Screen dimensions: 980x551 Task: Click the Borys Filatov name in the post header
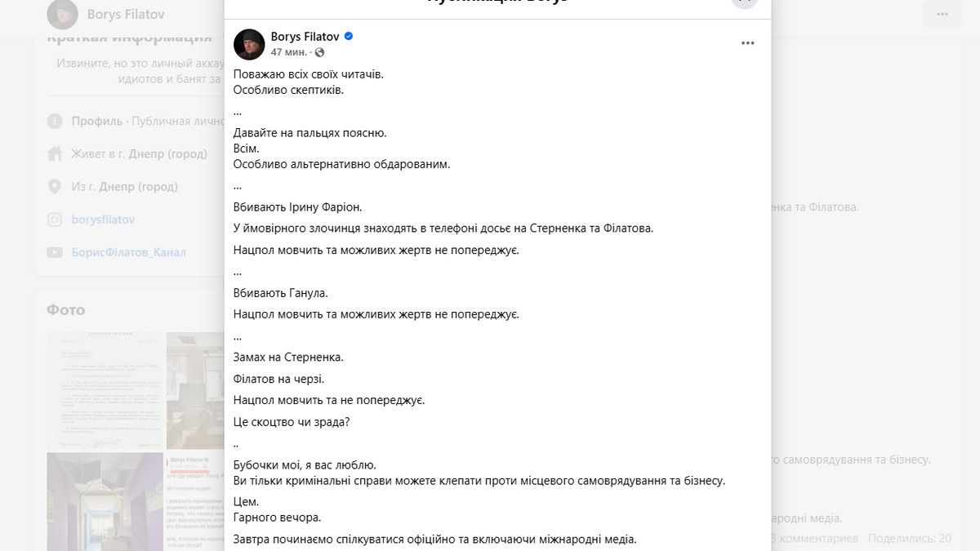pyautogui.click(x=305, y=36)
